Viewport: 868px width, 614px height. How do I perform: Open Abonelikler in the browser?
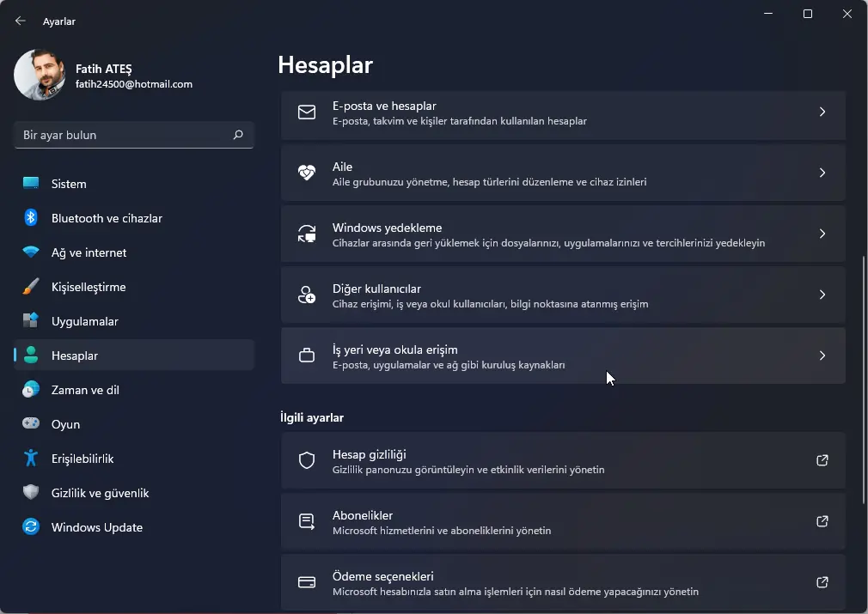[x=563, y=521]
